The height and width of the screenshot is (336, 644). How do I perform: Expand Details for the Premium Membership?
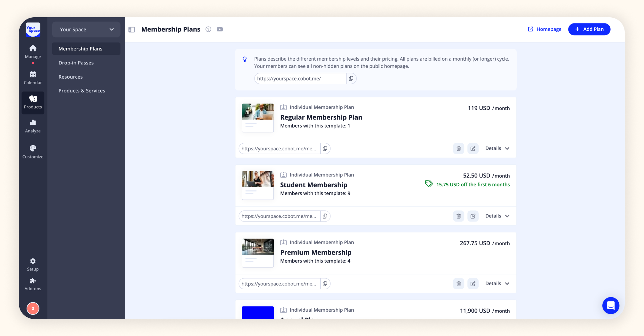click(x=497, y=283)
